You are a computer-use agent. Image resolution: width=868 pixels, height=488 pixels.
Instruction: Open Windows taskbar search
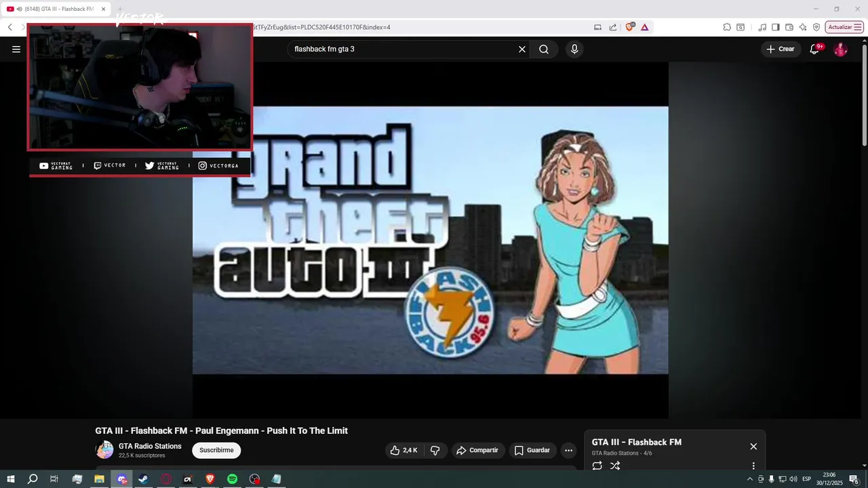click(x=33, y=479)
